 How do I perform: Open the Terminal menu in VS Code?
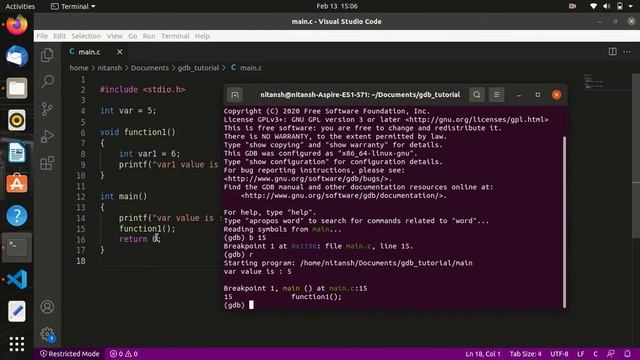click(x=175, y=36)
